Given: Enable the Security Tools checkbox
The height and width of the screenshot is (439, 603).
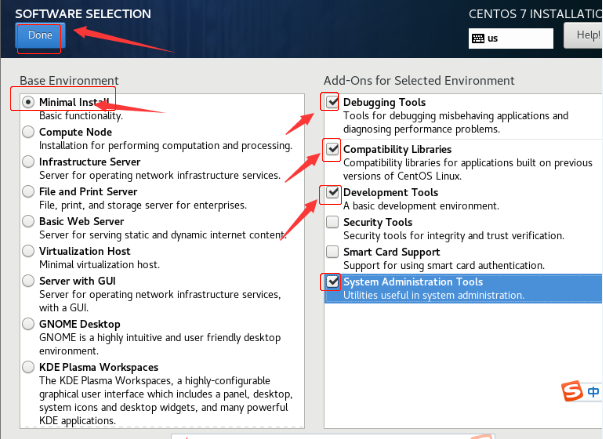Looking at the screenshot, I should pos(332,222).
